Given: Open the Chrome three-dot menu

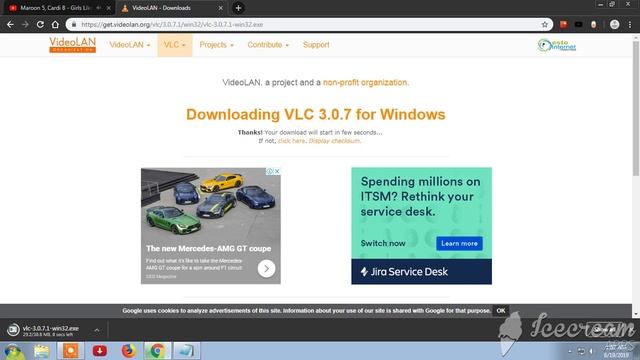Looking at the screenshot, I should [630, 24].
